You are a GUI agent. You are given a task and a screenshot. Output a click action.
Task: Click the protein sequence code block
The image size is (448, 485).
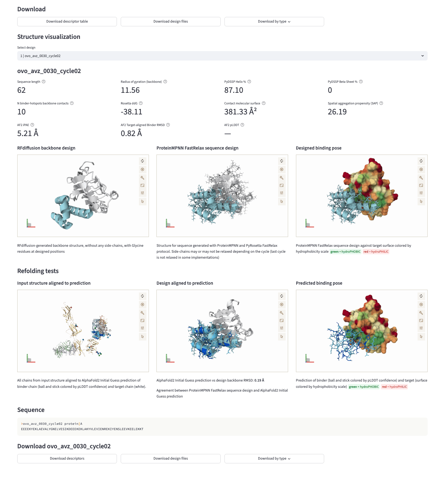pos(222,426)
